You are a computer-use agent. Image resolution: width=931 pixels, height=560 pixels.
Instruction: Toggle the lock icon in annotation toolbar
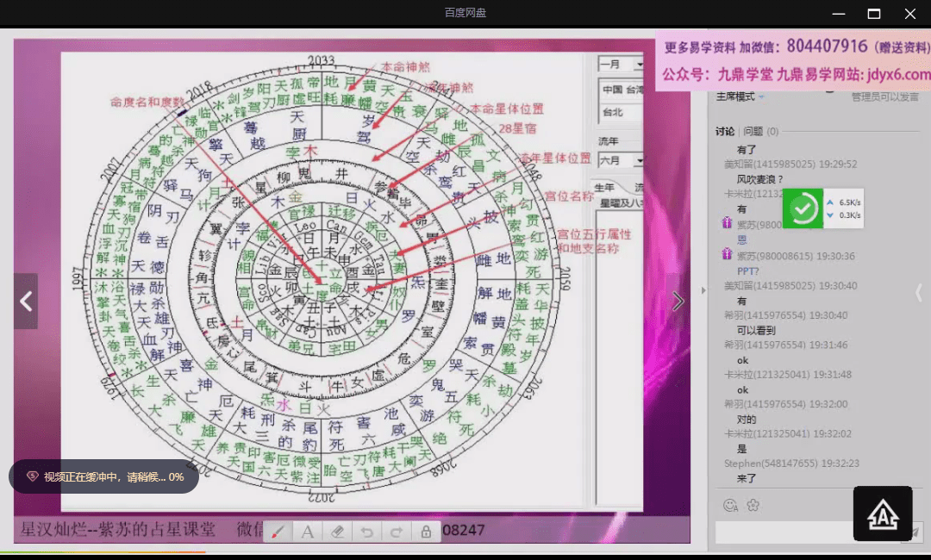tap(426, 532)
